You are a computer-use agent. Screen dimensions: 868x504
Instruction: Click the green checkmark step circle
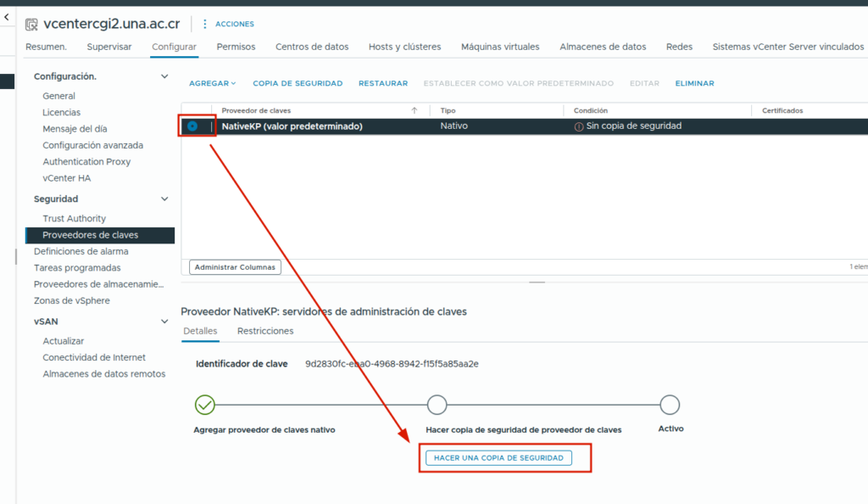(x=204, y=405)
